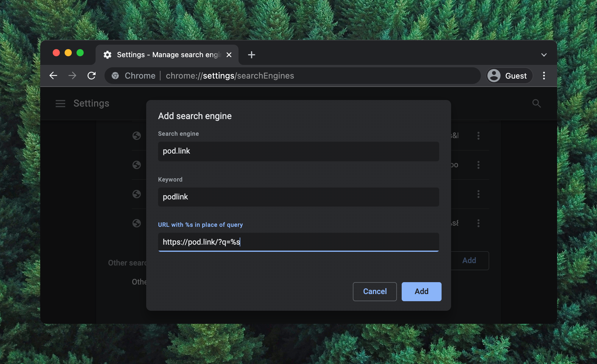Click the globe icon of the fourth engine row
The image size is (597, 364).
pos(137,223)
